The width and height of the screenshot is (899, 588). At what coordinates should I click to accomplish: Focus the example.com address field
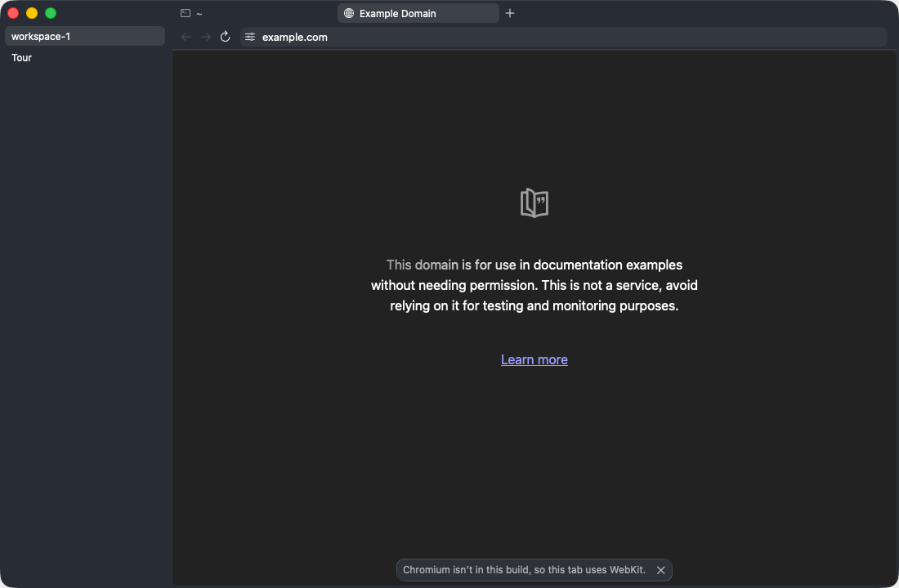pyautogui.click(x=564, y=37)
